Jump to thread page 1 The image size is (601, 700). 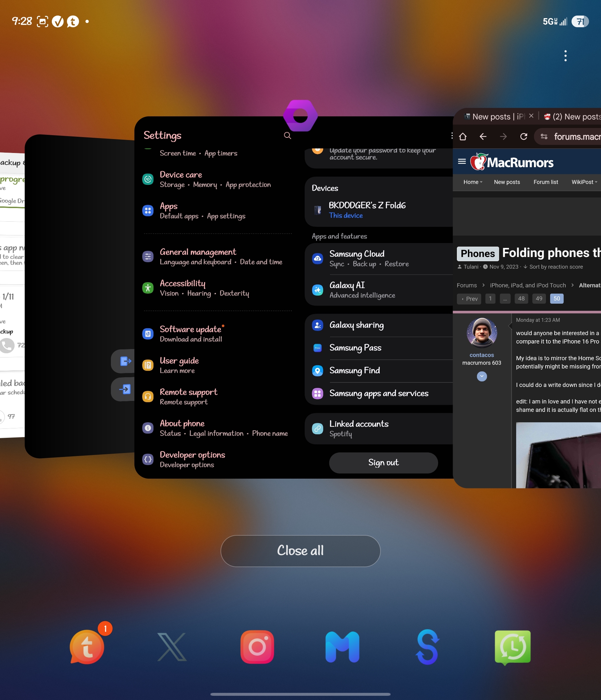pos(490,299)
